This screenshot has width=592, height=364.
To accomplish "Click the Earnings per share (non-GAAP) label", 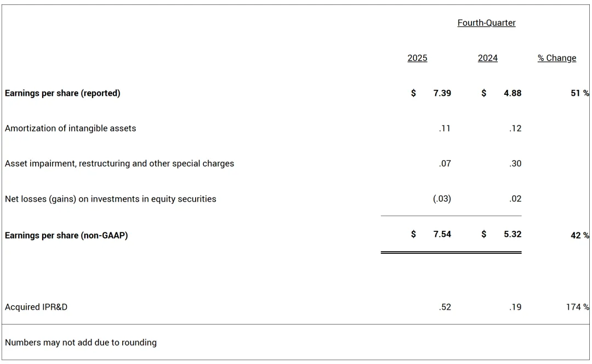I will [x=66, y=235].
